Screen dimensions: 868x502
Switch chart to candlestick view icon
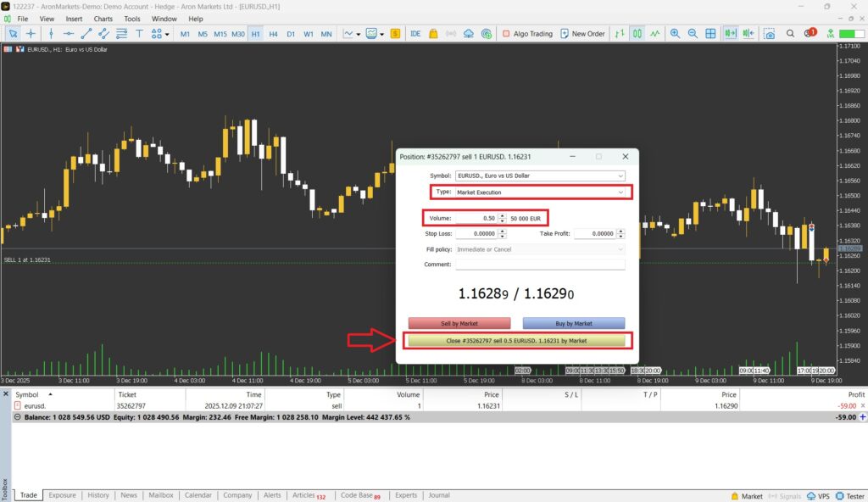pyautogui.click(x=637, y=34)
